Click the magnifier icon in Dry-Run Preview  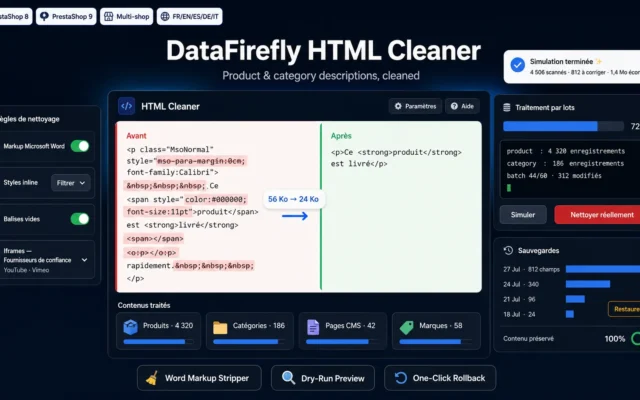[288, 378]
